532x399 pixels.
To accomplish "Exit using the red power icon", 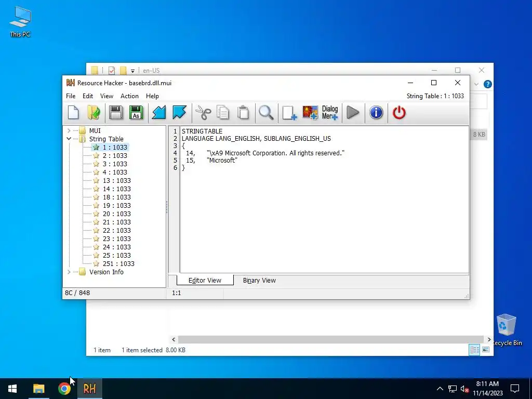I will pyautogui.click(x=399, y=113).
